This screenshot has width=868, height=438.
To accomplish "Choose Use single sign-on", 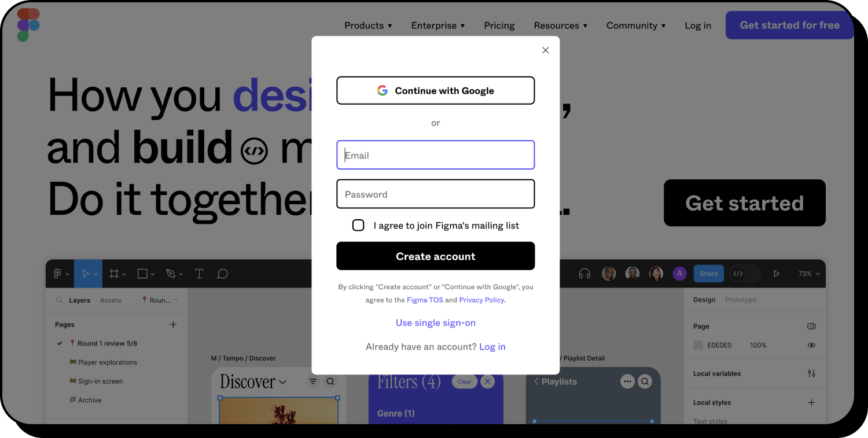I will pyautogui.click(x=435, y=323).
